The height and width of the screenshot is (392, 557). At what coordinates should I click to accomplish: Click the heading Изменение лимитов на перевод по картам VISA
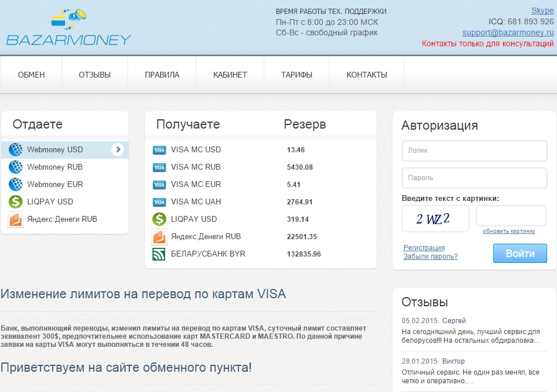point(143,294)
